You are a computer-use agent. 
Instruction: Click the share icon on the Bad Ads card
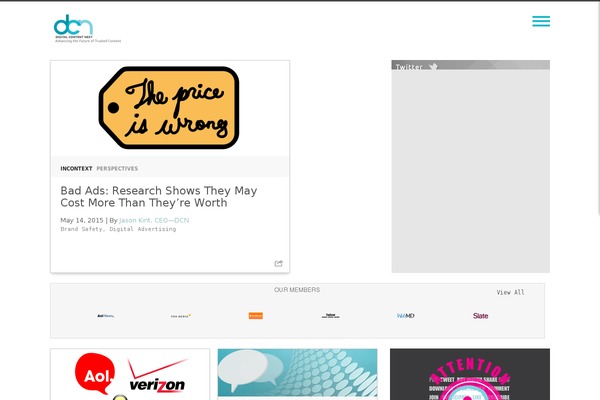[x=279, y=263]
